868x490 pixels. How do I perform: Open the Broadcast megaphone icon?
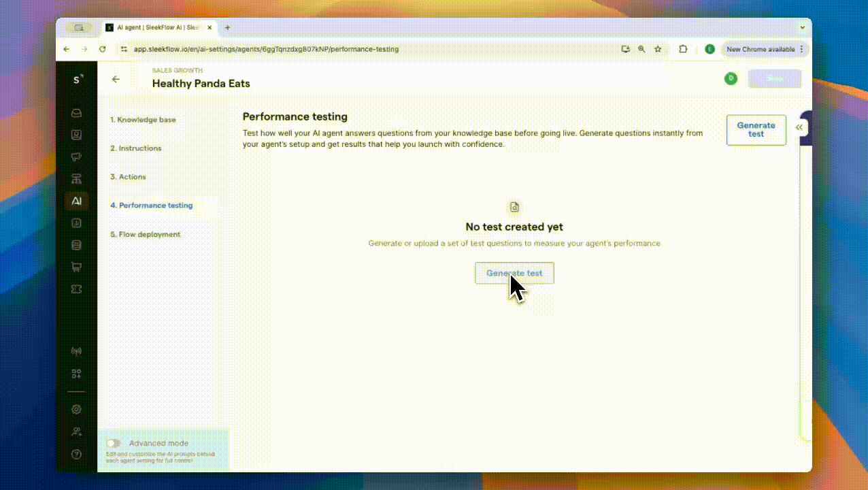click(x=76, y=157)
